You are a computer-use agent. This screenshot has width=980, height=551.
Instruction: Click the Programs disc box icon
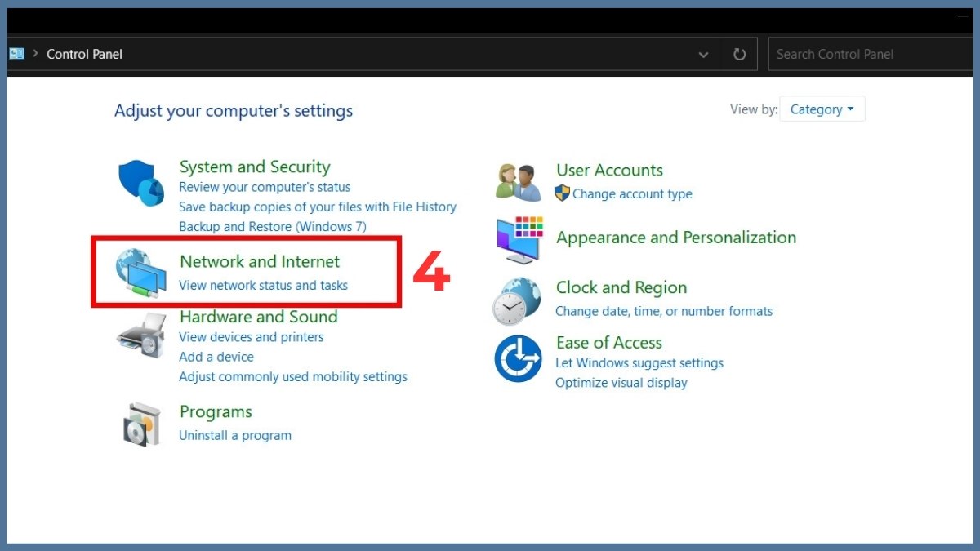click(x=142, y=424)
